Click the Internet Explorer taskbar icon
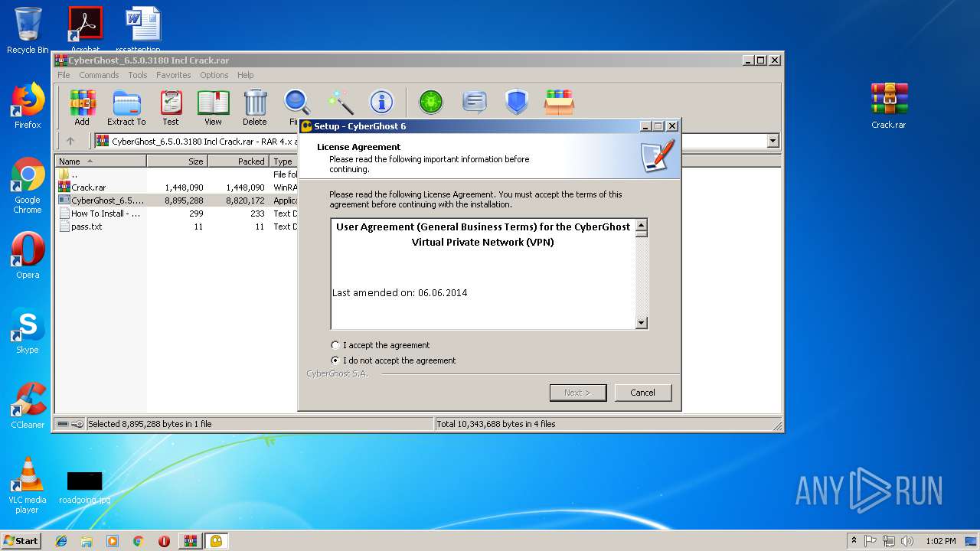The width and height of the screenshot is (980, 551). (x=61, y=541)
